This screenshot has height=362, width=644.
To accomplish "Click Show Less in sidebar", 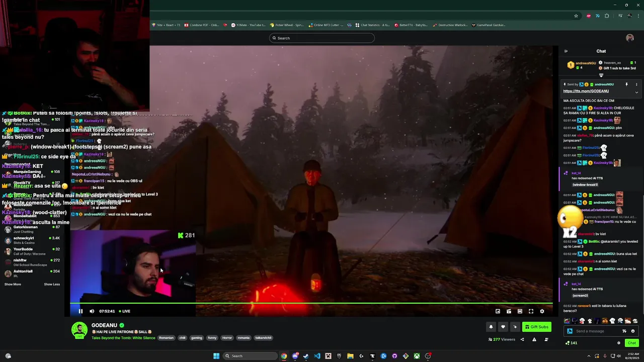I will click(x=52, y=285).
